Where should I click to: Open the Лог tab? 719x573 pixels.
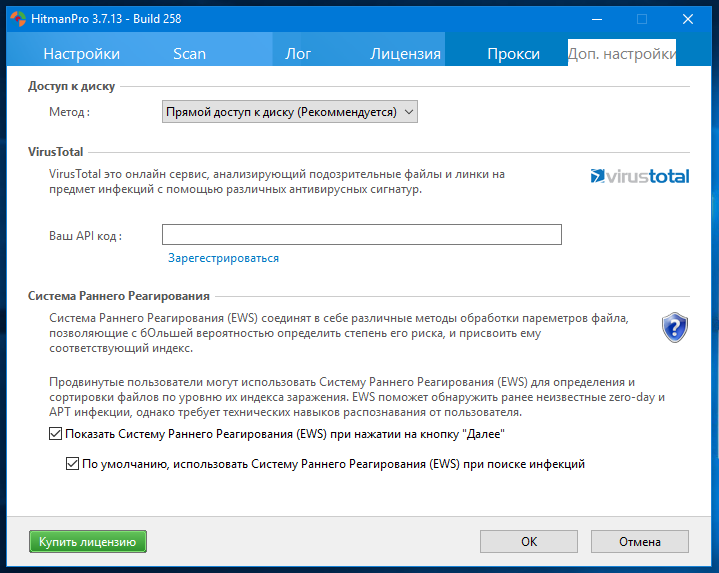(298, 54)
